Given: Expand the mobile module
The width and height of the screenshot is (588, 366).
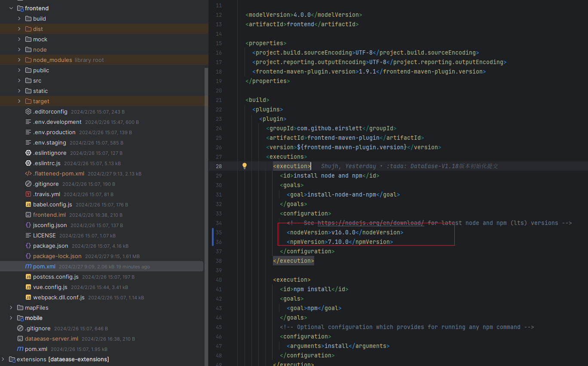Looking at the screenshot, I should pos(11,318).
